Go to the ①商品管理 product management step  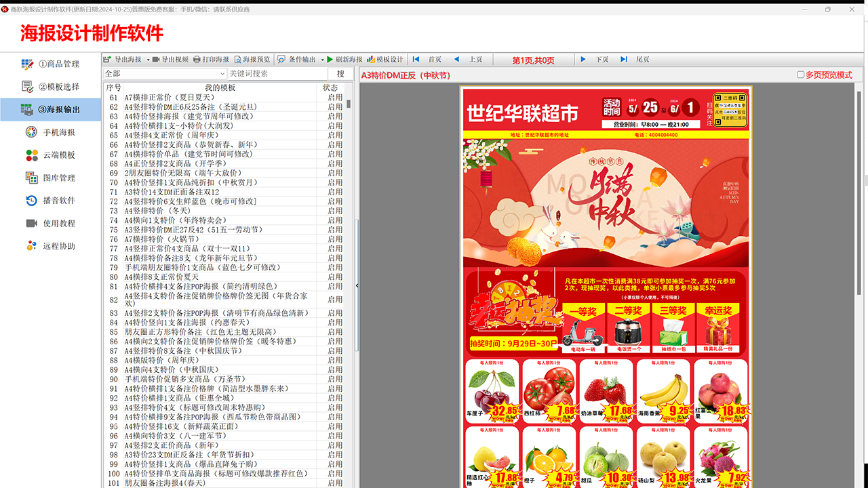[51, 64]
